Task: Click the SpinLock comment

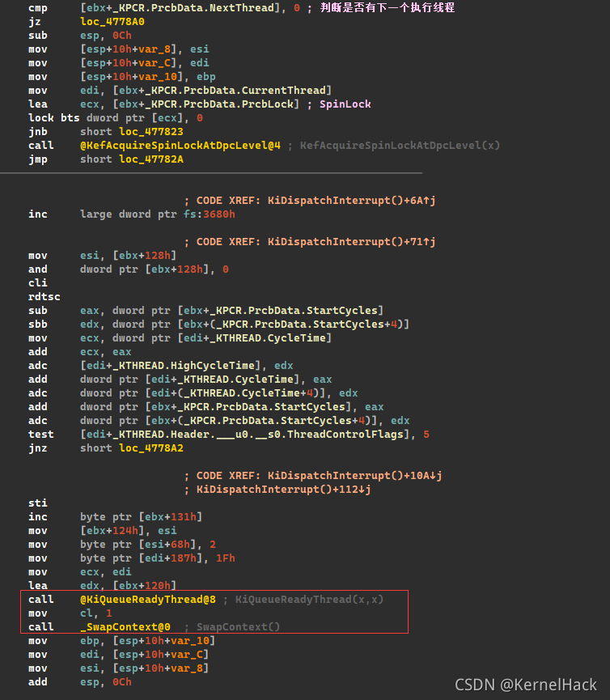Action: 345,104
